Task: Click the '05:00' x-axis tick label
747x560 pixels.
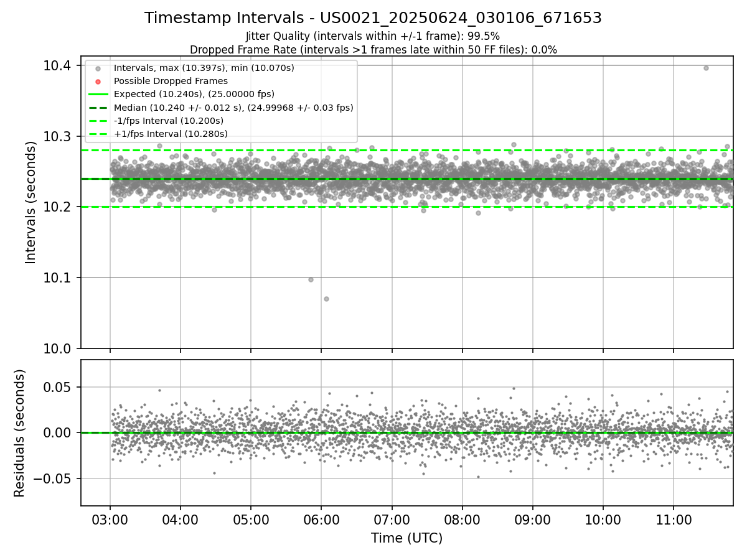Action: [x=251, y=519]
